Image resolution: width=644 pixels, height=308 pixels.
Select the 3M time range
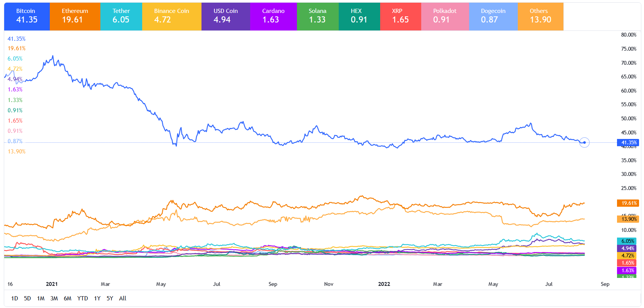54,298
